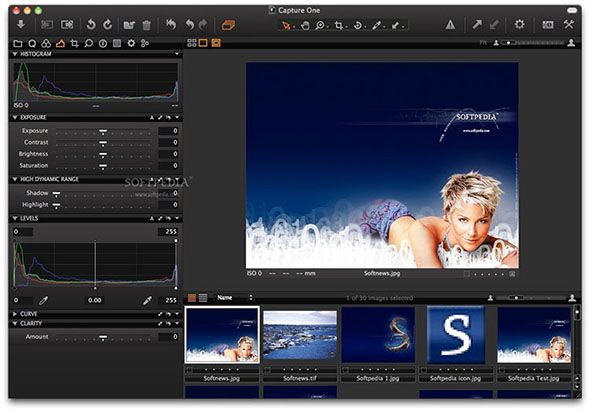Screen dimensions: 590x411
Task: Click the Import images down-arrow icon
Action: [21, 25]
